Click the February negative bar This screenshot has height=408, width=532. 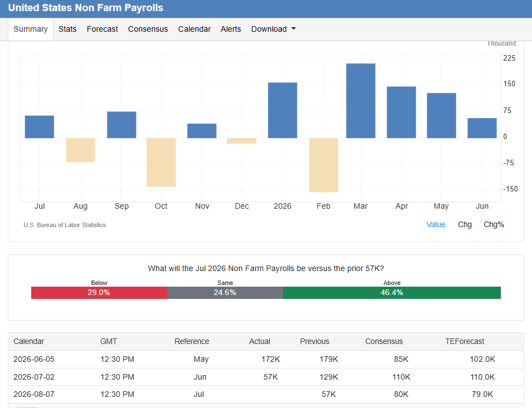click(x=324, y=165)
